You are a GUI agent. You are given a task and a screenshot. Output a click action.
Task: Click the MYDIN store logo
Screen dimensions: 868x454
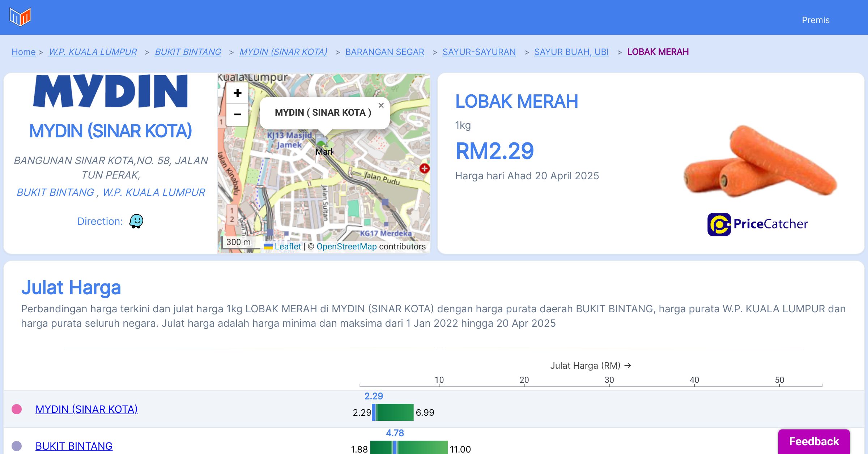110,91
